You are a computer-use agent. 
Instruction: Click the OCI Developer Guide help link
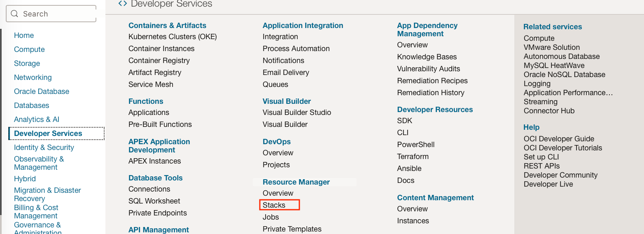click(x=559, y=139)
